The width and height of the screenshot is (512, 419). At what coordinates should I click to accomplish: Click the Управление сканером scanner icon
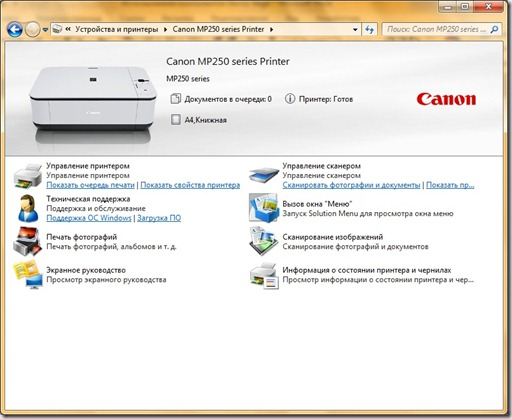[264, 175]
